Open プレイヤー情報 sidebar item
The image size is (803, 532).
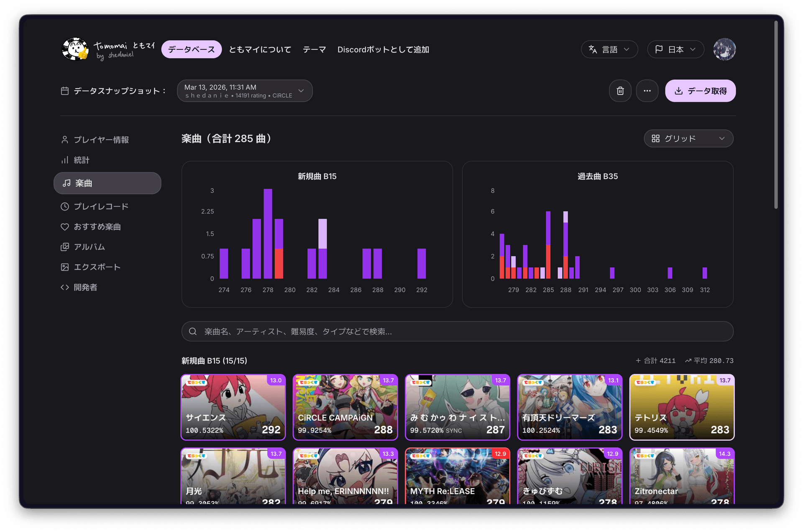point(101,140)
